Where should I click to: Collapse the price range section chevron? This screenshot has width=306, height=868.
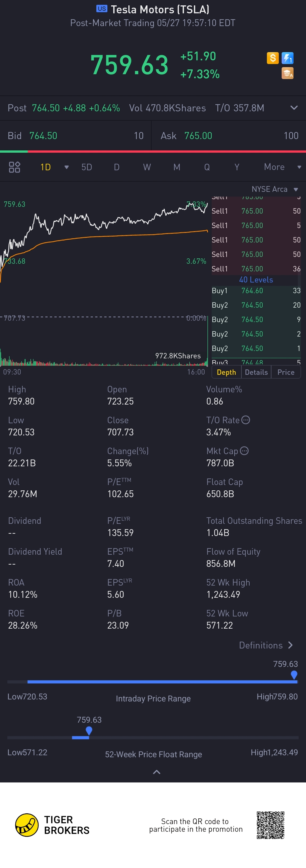pos(157,772)
